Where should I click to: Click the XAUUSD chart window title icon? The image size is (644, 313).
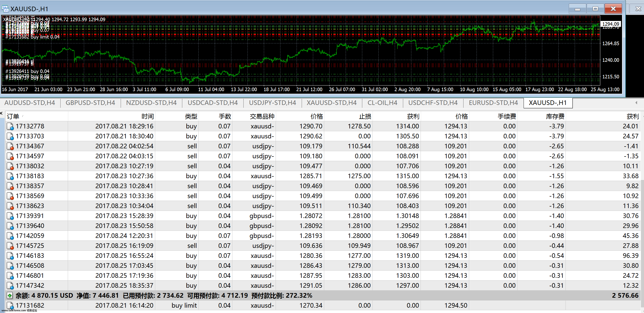5,9
